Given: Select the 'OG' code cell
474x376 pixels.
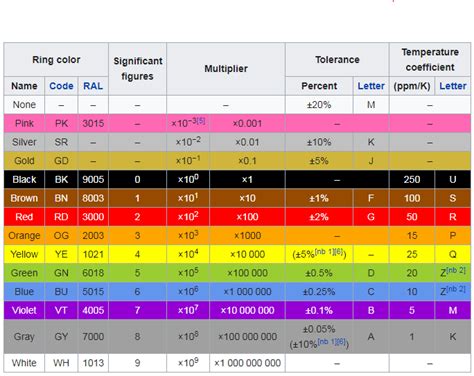Looking at the screenshot, I should click(x=61, y=235).
